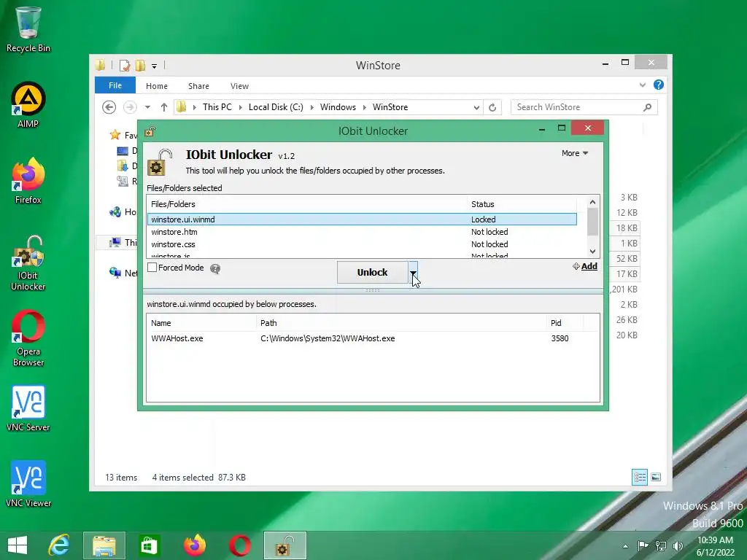
Task: Click the volume speaker tray icon
Action: click(x=678, y=545)
